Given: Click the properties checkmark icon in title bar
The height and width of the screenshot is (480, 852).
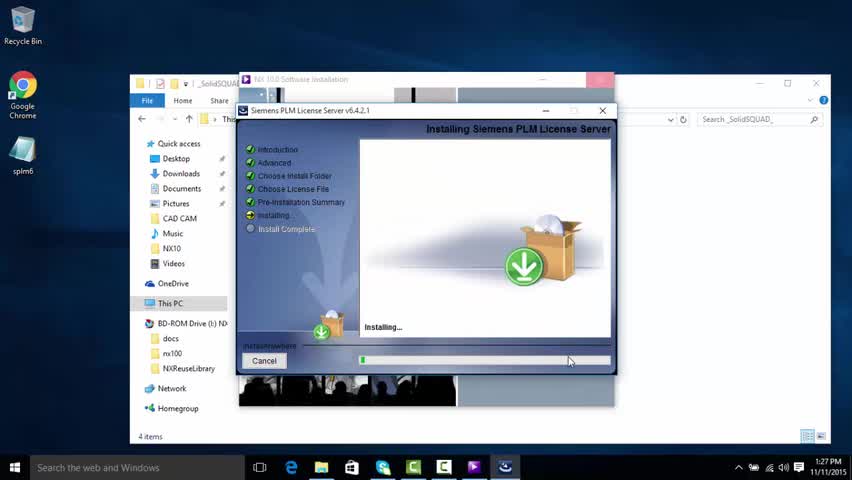Looking at the screenshot, I should pyautogui.click(x=160, y=84).
